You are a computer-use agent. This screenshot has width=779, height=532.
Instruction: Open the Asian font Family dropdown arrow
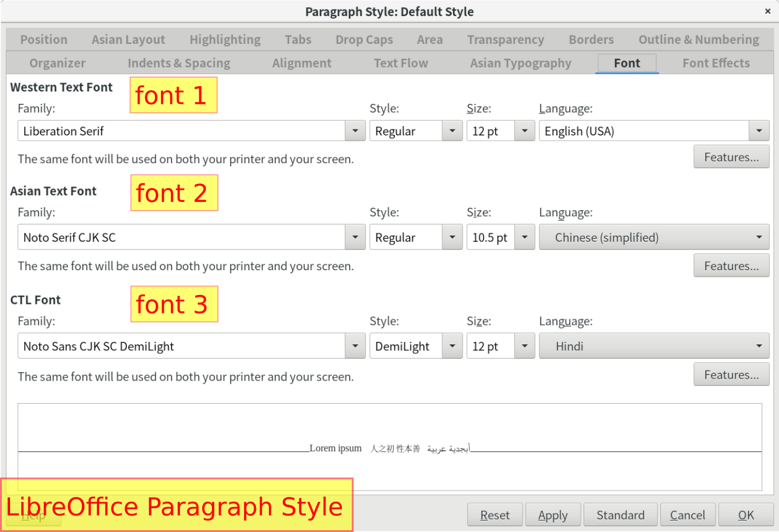(355, 237)
